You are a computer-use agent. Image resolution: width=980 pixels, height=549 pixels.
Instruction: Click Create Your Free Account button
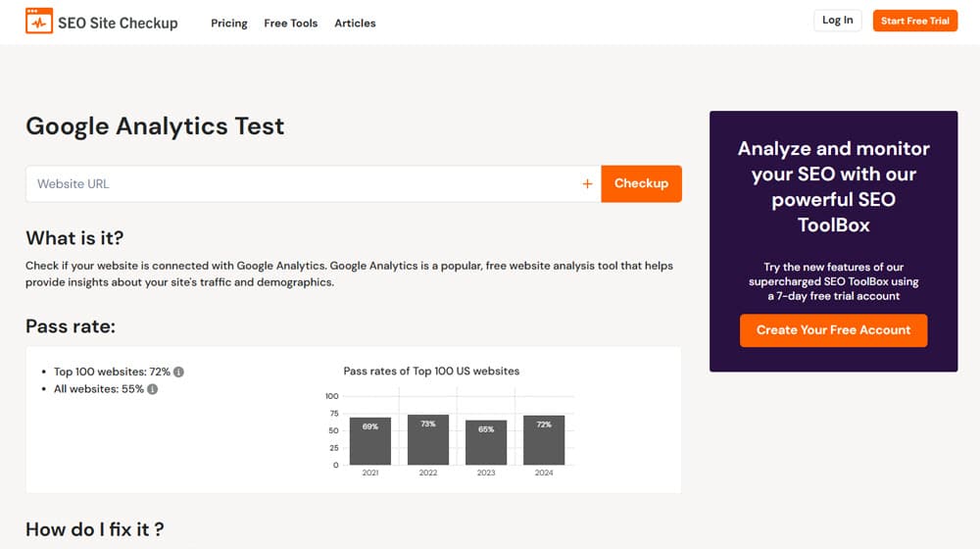coord(833,330)
